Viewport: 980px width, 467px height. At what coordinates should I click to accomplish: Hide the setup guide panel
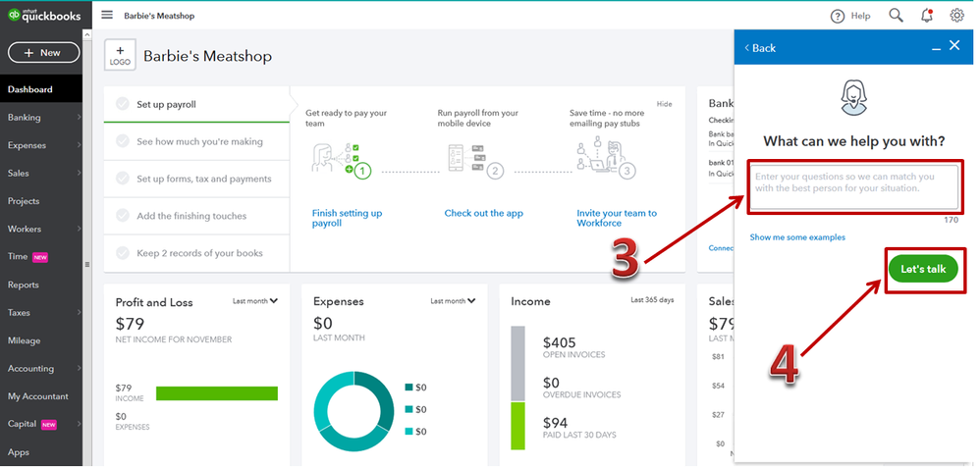[x=665, y=104]
